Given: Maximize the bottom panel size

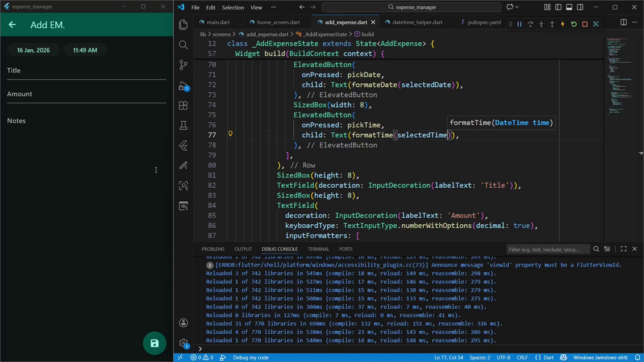Looking at the screenshot, I should point(623,249).
